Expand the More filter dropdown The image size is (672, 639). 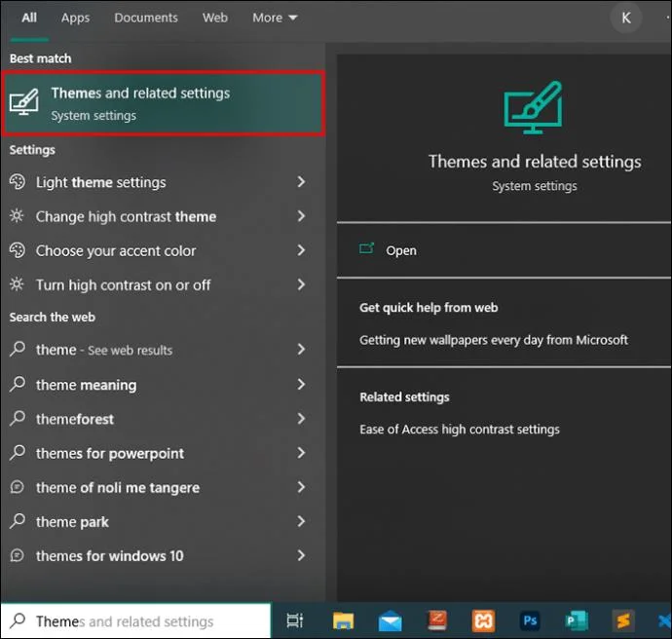(x=275, y=18)
